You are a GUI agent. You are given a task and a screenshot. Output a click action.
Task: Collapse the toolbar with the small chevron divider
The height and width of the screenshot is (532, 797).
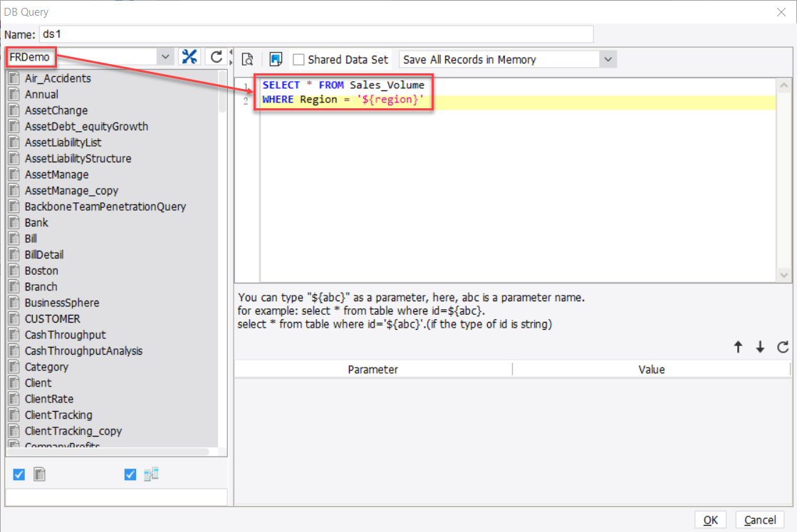point(229,55)
